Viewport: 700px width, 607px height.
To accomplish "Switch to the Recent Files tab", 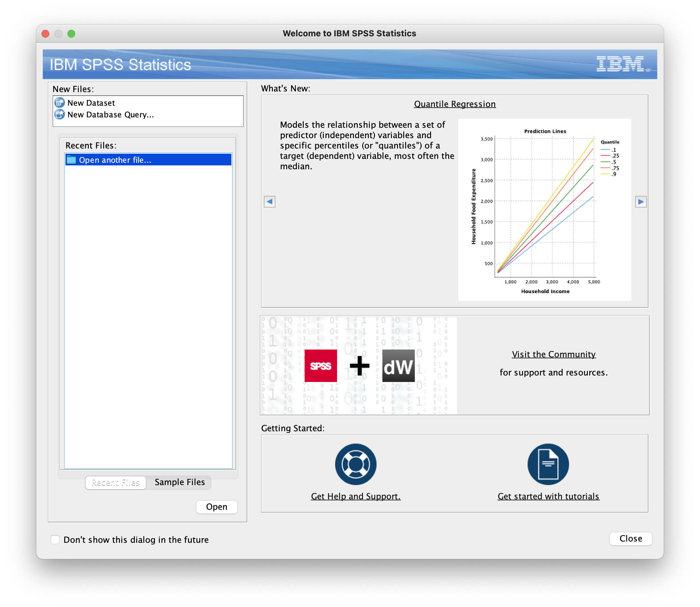I will tap(115, 482).
